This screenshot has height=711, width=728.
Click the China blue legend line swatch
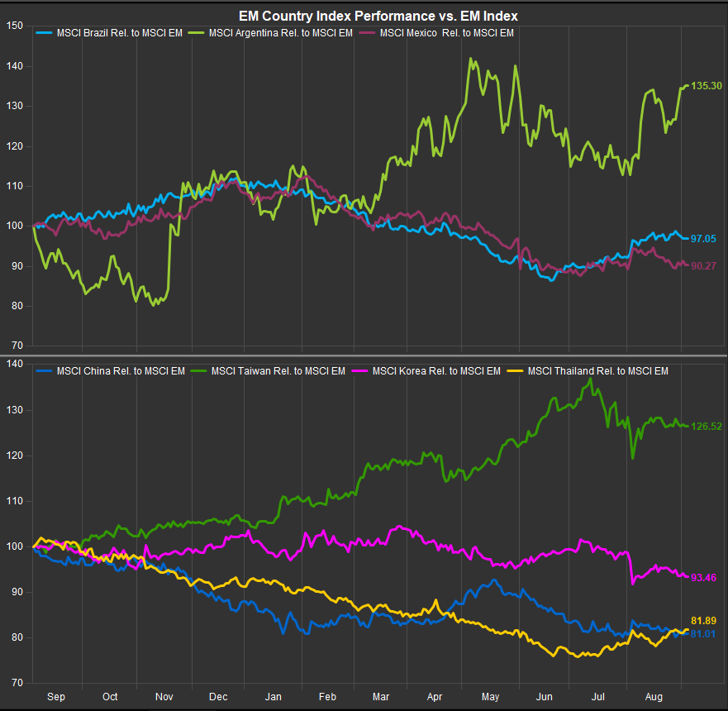(44, 371)
